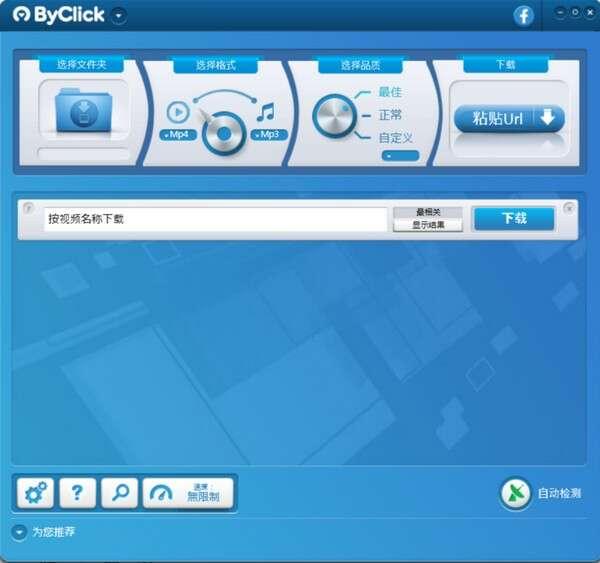Click the ByClick logo
This screenshot has height=563, width=600.
(59, 15)
